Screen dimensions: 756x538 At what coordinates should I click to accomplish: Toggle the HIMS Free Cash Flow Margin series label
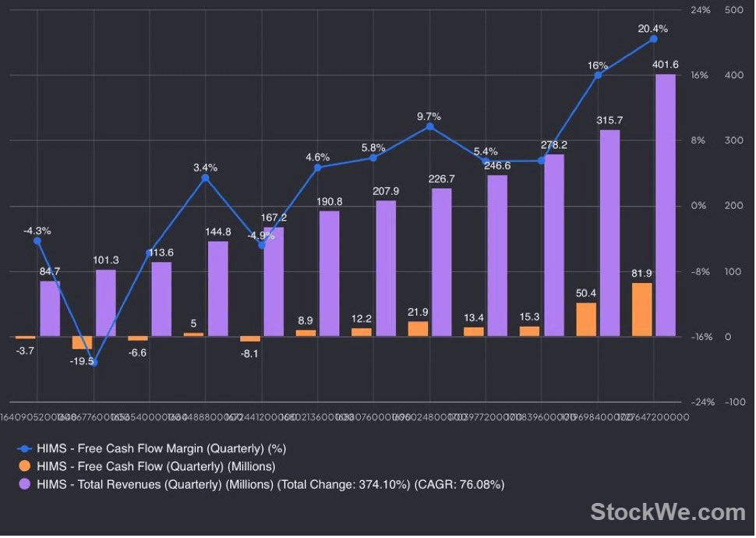[x=161, y=449]
